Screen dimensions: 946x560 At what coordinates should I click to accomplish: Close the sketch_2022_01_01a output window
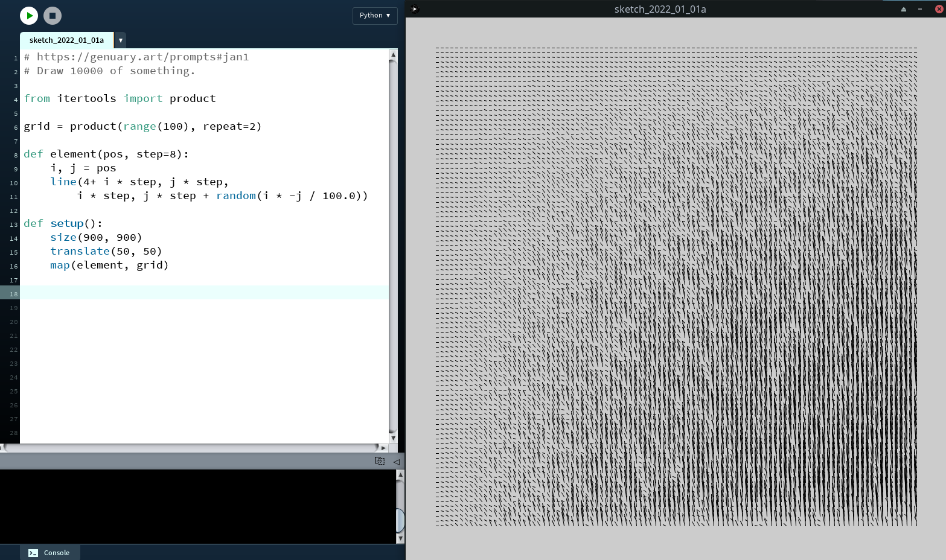(x=939, y=9)
